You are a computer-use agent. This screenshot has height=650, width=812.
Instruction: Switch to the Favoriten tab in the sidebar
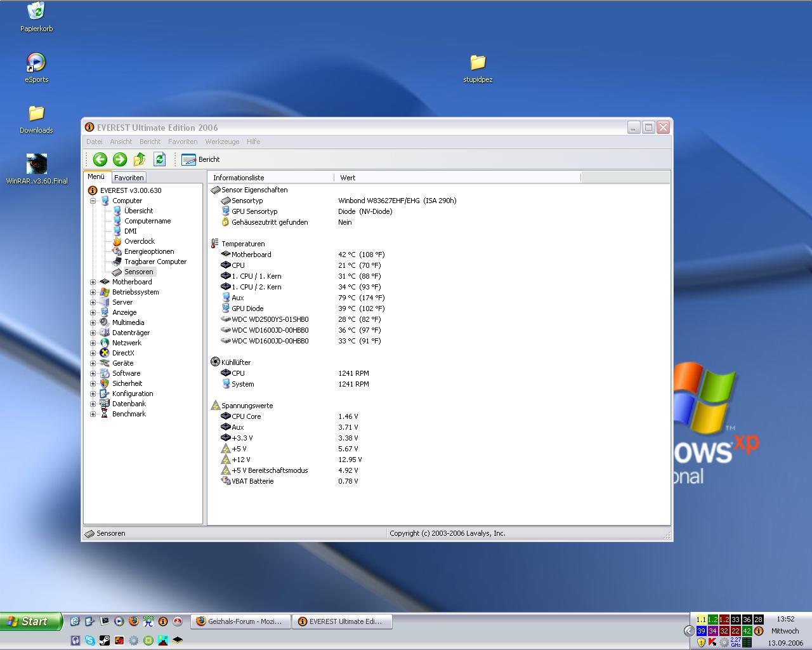coord(129,178)
